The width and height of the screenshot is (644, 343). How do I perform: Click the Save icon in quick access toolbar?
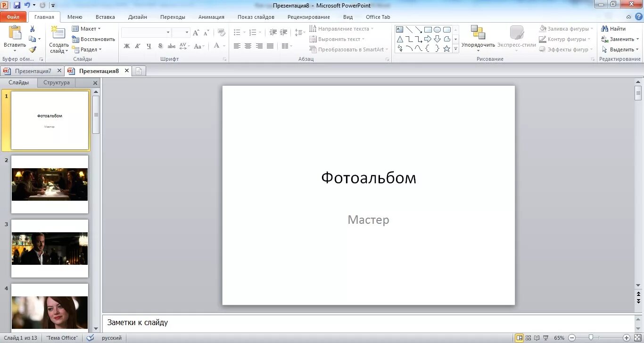(x=17, y=5)
